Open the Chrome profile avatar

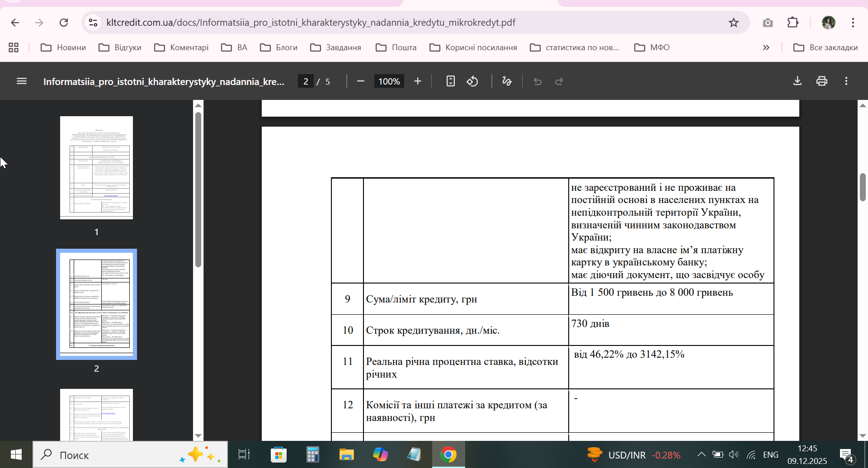click(828, 23)
